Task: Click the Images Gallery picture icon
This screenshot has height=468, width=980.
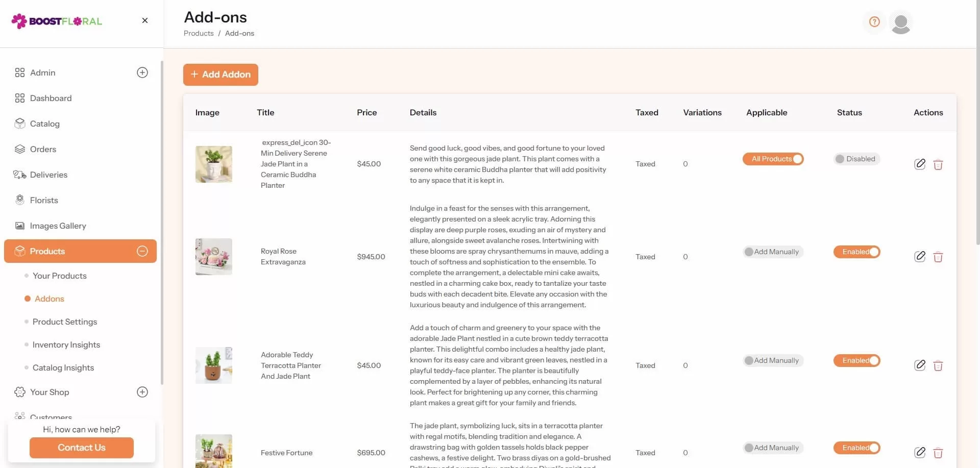Action: pos(20,226)
